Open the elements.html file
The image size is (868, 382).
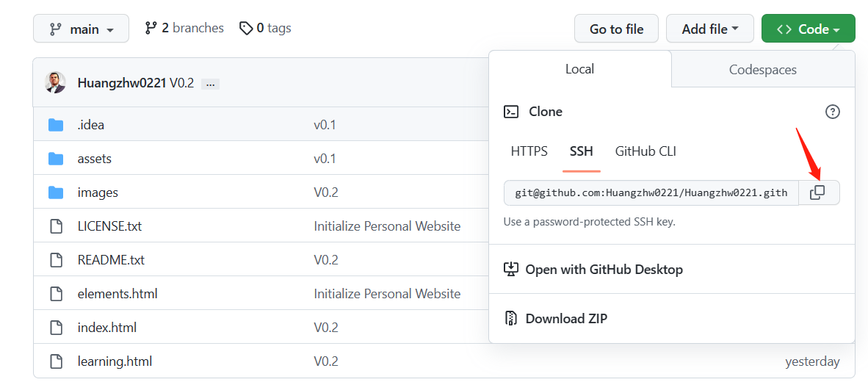point(117,293)
